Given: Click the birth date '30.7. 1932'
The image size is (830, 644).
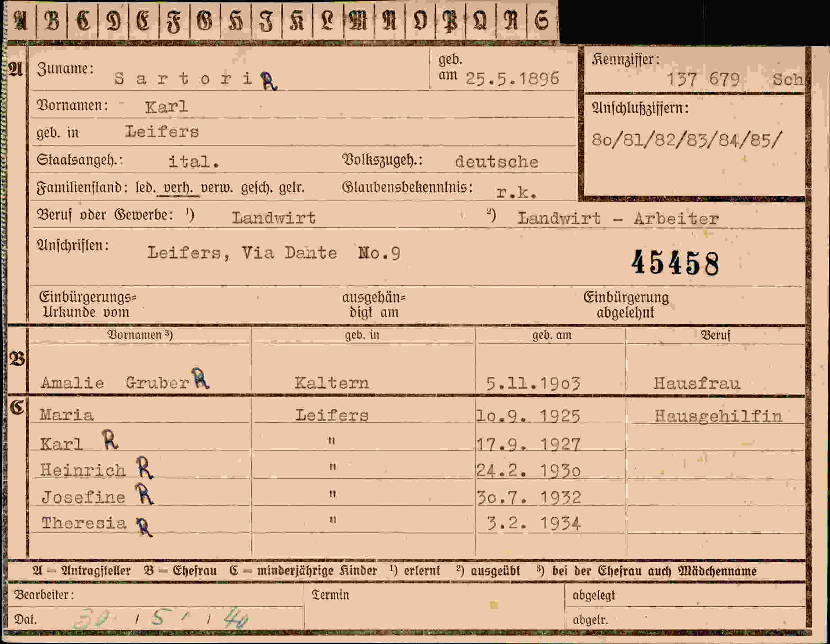Looking at the screenshot, I should pos(529,497).
